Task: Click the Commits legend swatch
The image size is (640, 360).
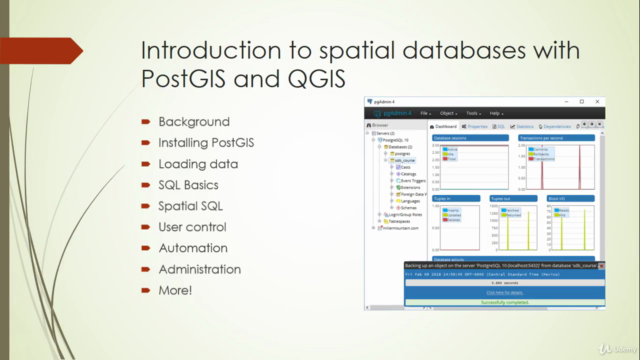Action: click(x=531, y=149)
